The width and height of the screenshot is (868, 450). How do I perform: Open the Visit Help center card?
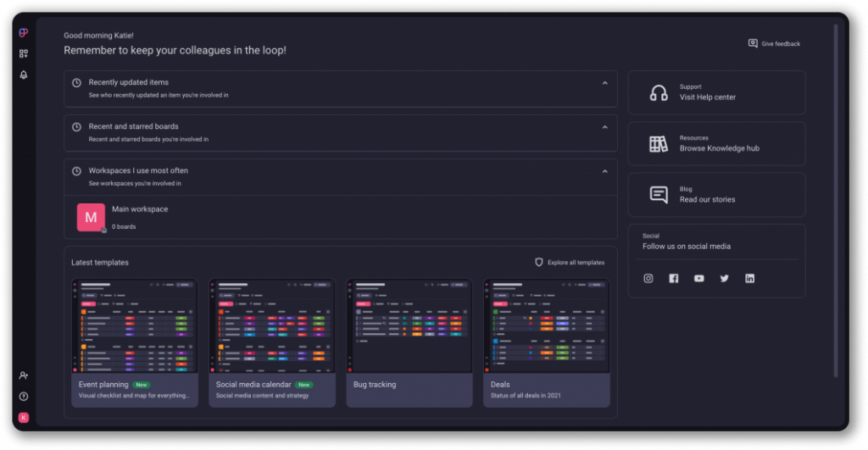(x=716, y=92)
